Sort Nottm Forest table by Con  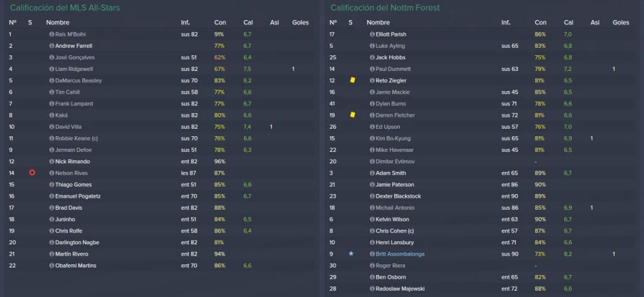pyautogui.click(x=540, y=23)
